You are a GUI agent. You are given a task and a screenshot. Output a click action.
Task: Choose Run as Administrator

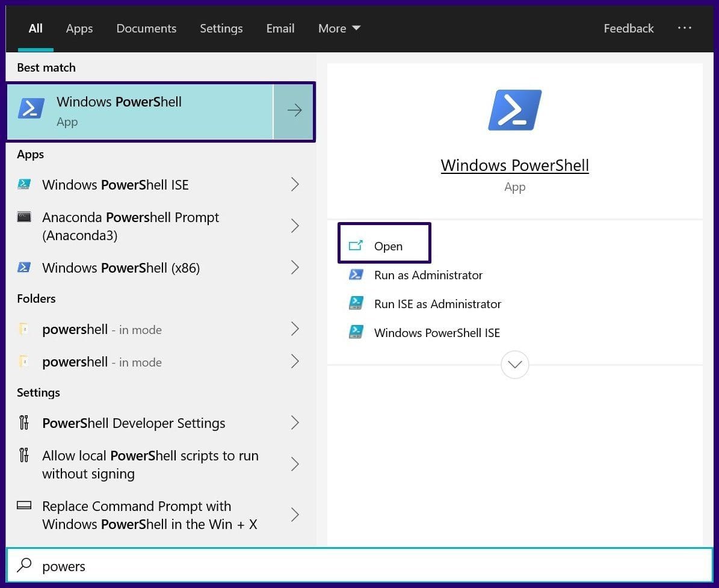point(428,275)
